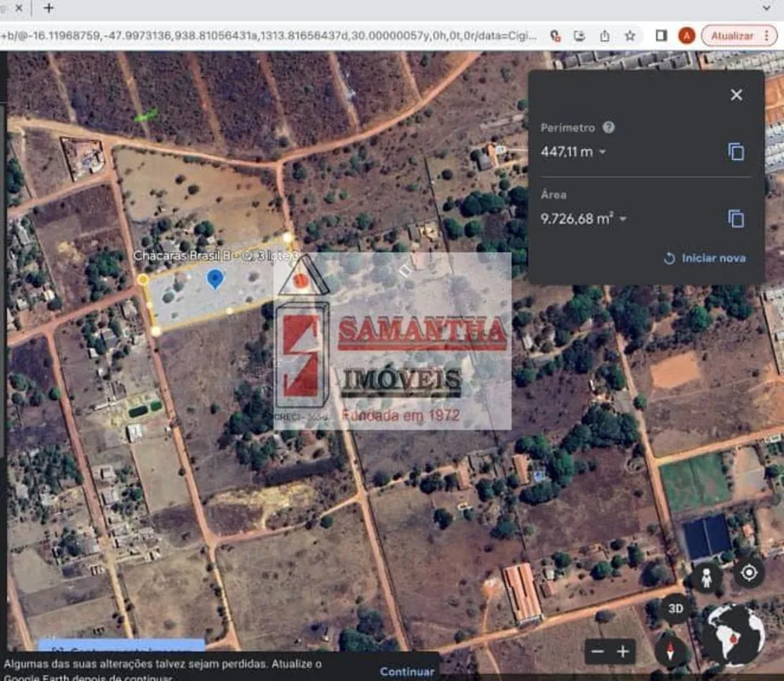Toggle the browser side panel
The width and height of the screenshot is (784, 681).
pos(661,36)
